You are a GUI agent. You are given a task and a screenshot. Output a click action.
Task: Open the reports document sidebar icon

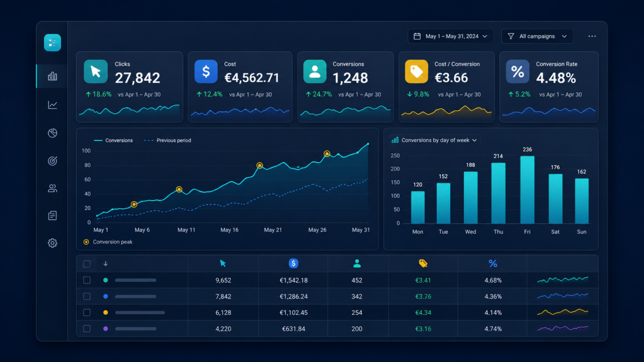(52, 216)
